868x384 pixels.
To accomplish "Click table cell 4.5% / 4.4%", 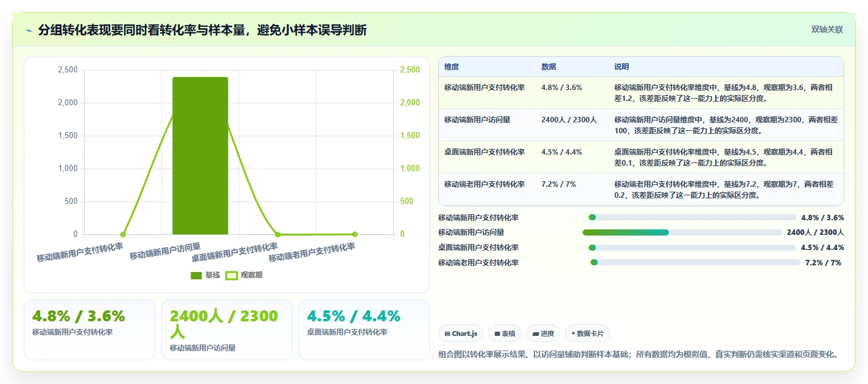I will coord(561,152).
